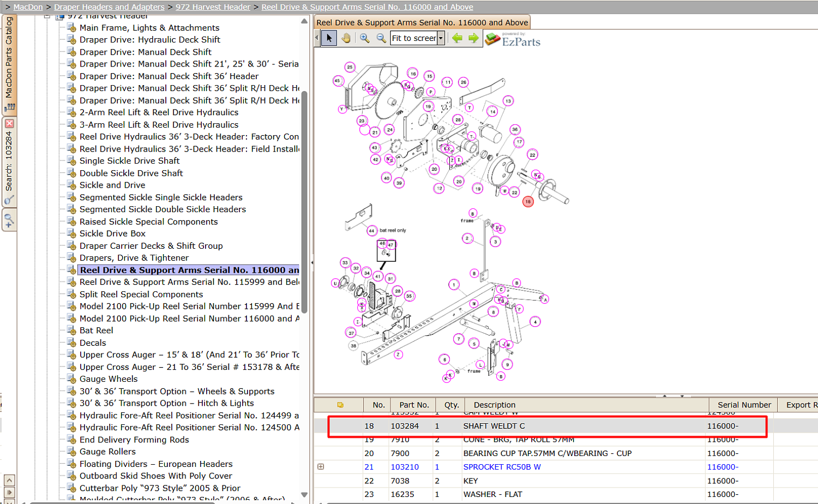This screenshot has width=818, height=504.
Task: Open 2-Arm Reel Lift & Reel Drive Hydraulics
Action: 159,112
